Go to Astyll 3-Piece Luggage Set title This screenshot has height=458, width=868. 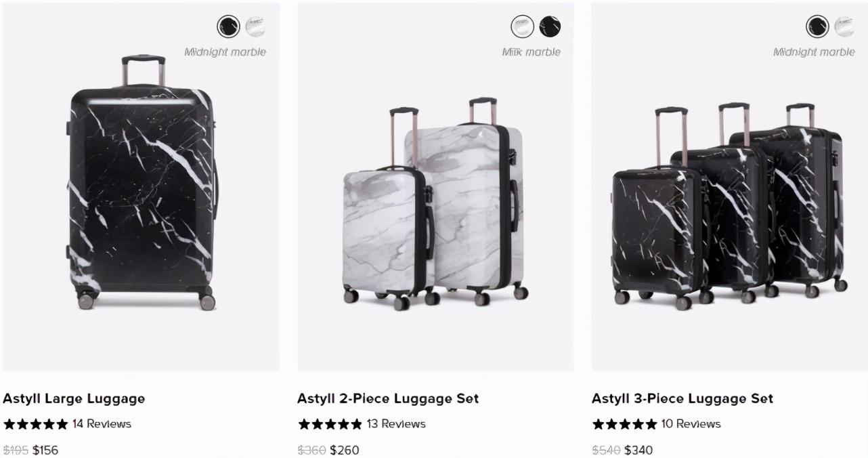(682, 398)
